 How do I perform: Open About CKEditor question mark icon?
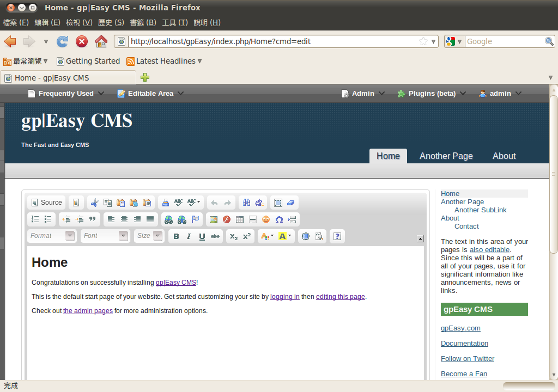pyautogui.click(x=337, y=236)
